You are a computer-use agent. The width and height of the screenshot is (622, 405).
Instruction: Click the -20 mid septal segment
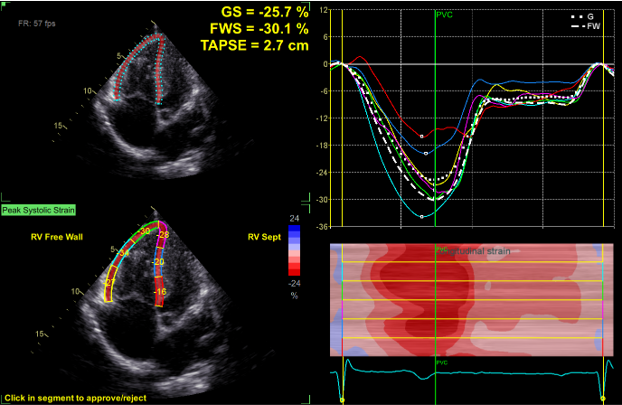click(159, 262)
